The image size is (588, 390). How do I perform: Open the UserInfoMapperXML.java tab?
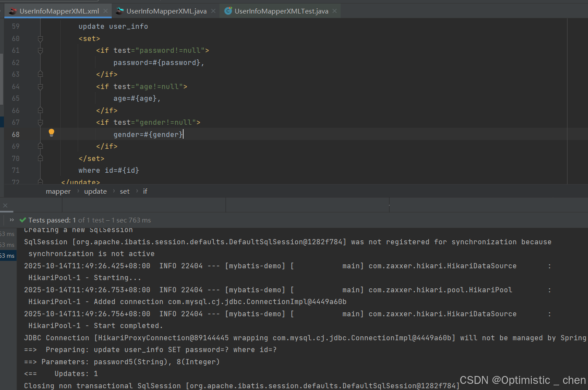166,11
